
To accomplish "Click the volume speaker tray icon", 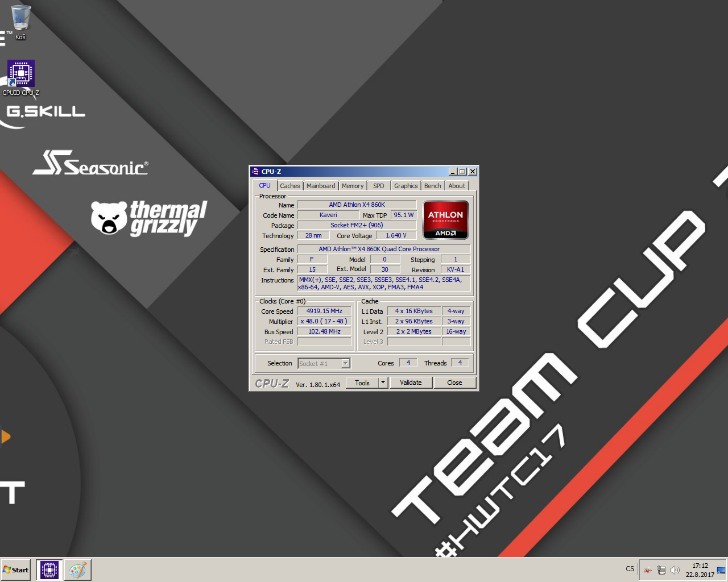I will pos(675,570).
